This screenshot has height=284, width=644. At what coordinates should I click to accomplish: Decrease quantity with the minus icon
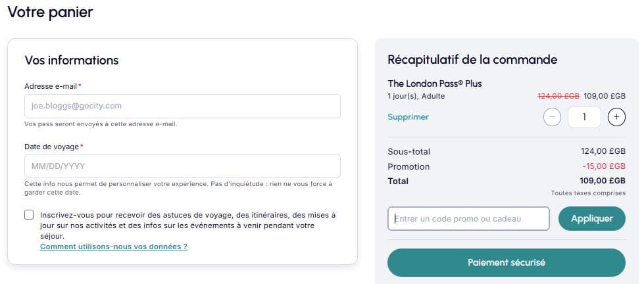tap(553, 117)
